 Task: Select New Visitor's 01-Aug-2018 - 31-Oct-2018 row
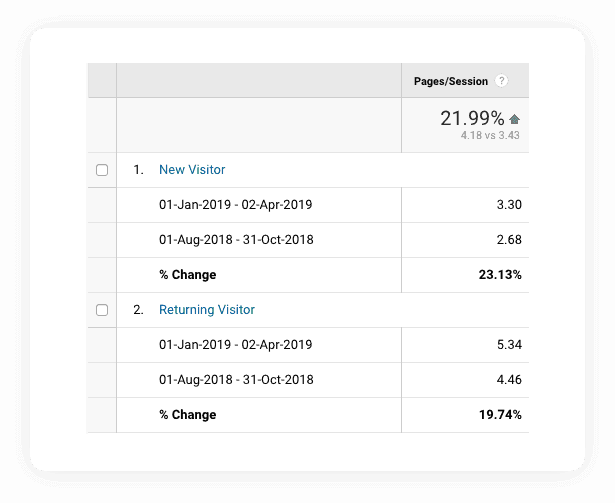236,240
